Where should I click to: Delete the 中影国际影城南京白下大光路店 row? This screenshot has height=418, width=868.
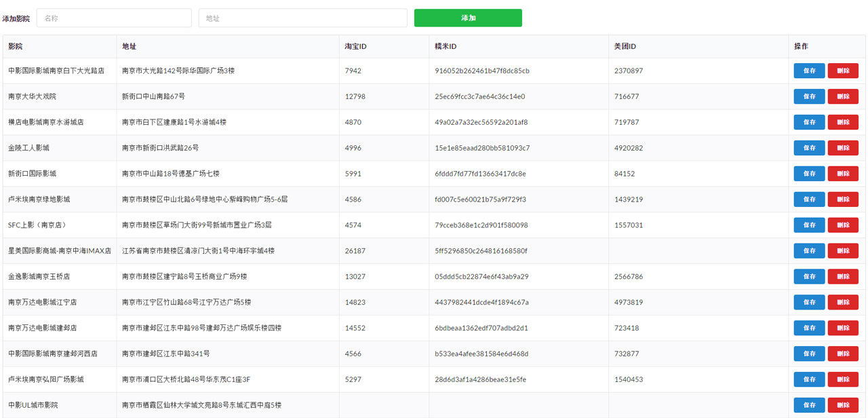coord(843,71)
